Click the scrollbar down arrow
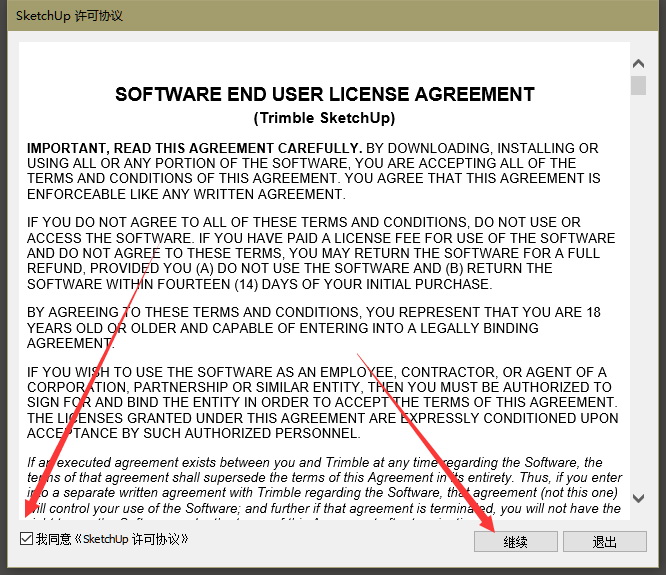 [638, 498]
